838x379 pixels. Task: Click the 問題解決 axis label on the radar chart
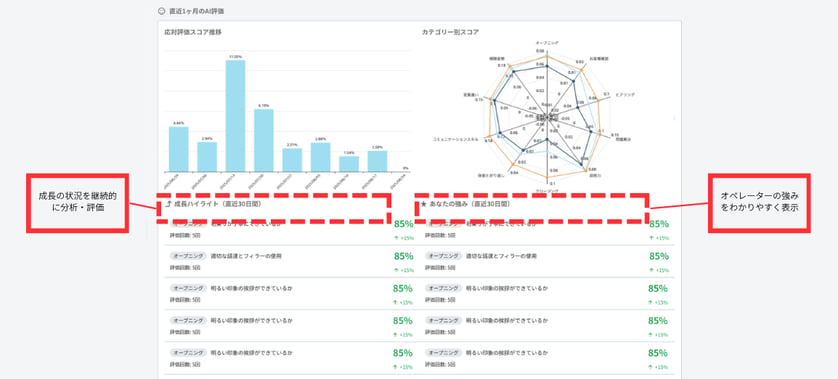pyautogui.click(x=623, y=140)
